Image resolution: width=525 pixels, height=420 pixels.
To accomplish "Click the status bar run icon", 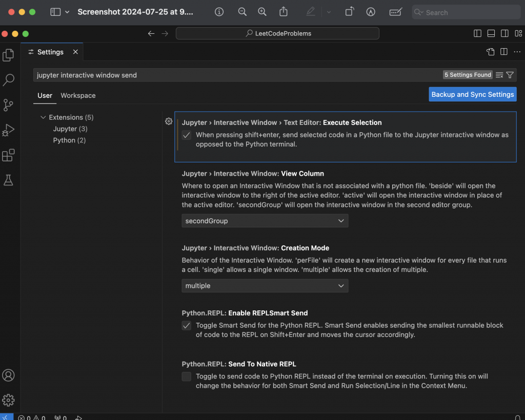I will (x=78, y=417).
